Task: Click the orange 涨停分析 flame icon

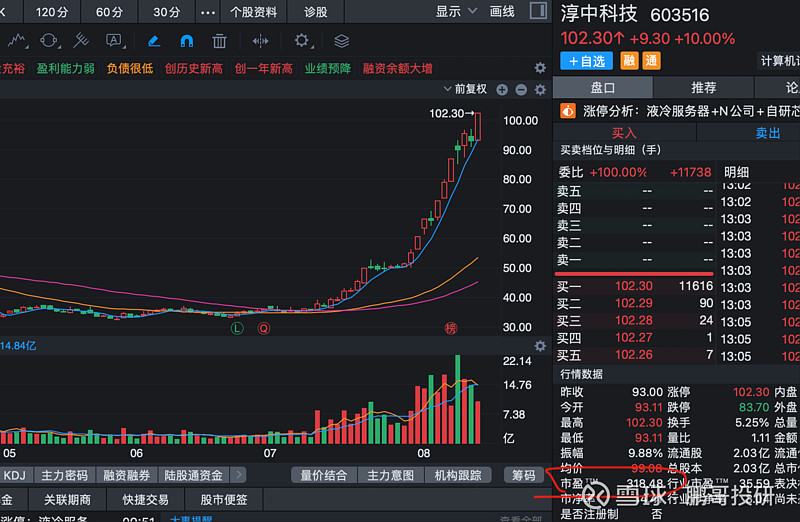Action: pyautogui.click(x=568, y=111)
